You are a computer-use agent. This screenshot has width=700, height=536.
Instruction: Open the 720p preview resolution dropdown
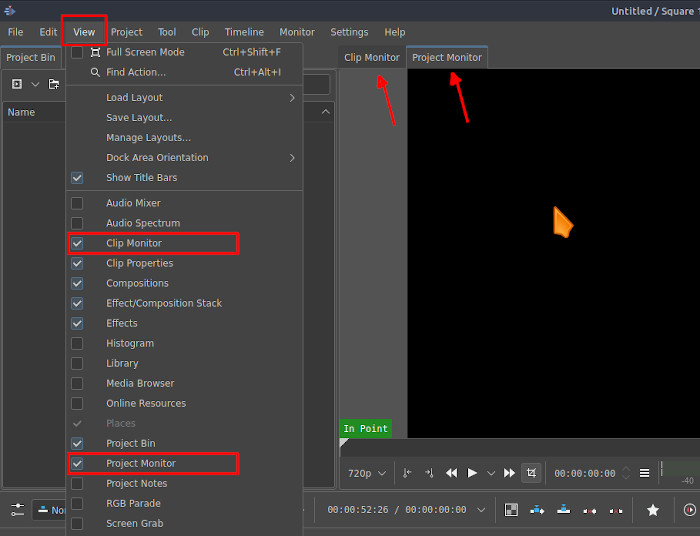(367, 473)
